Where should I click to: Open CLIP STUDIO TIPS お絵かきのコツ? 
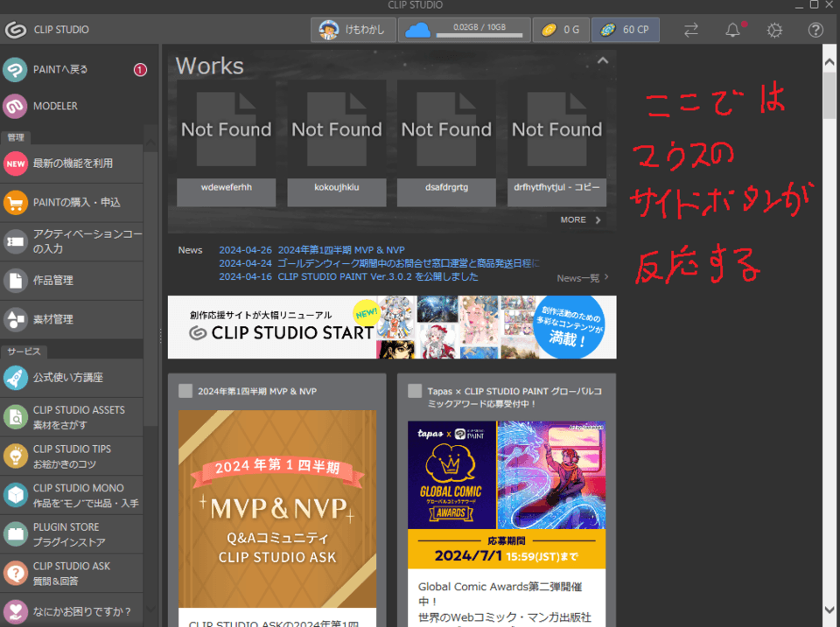click(x=72, y=456)
